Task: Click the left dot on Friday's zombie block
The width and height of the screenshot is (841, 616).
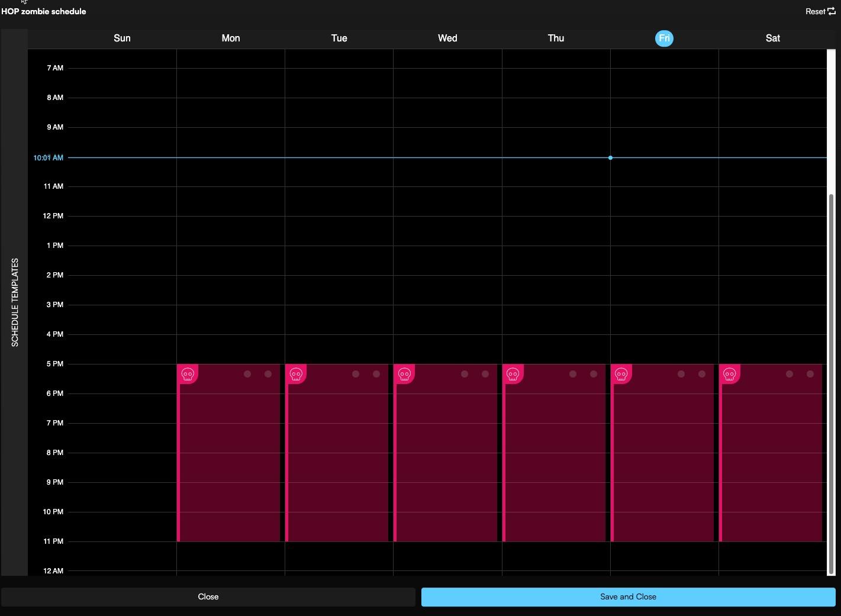Action: click(x=681, y=374)
